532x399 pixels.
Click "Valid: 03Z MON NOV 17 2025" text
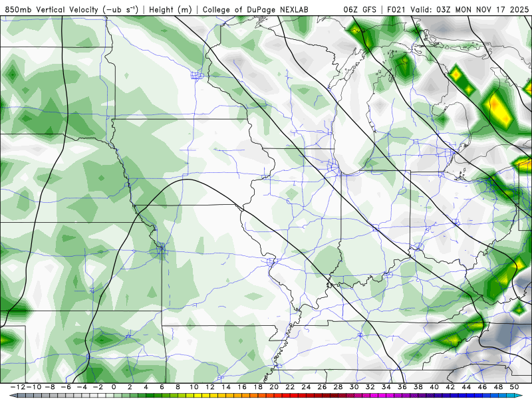point(469,9)
